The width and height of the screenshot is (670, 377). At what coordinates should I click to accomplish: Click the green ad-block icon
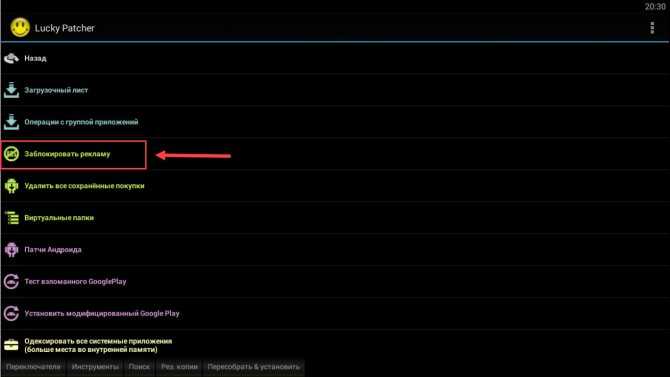coord(12,154)
